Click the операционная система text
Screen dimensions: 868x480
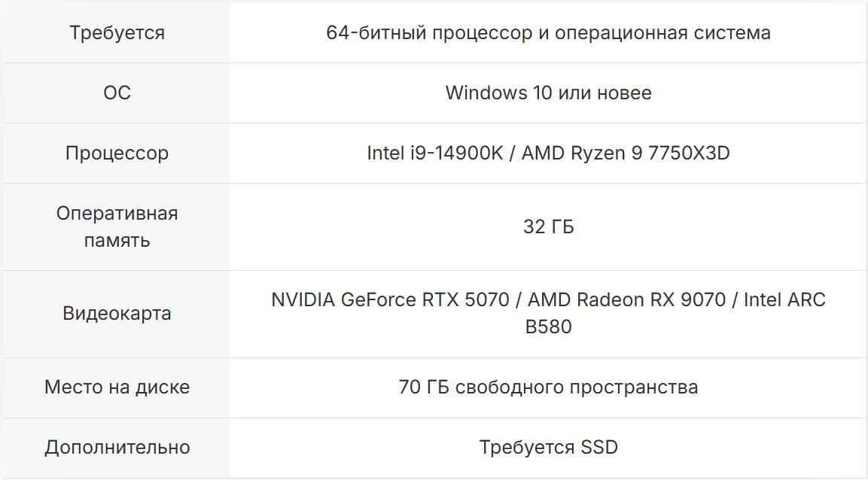(644, 33)
